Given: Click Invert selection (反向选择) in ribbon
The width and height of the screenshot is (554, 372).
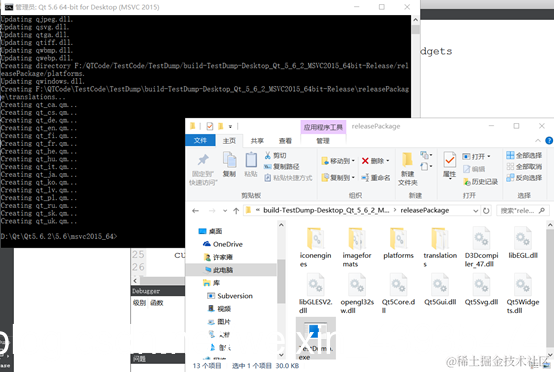Looking at the screenshot, I should pyautogui.click(x=524, y=178).
